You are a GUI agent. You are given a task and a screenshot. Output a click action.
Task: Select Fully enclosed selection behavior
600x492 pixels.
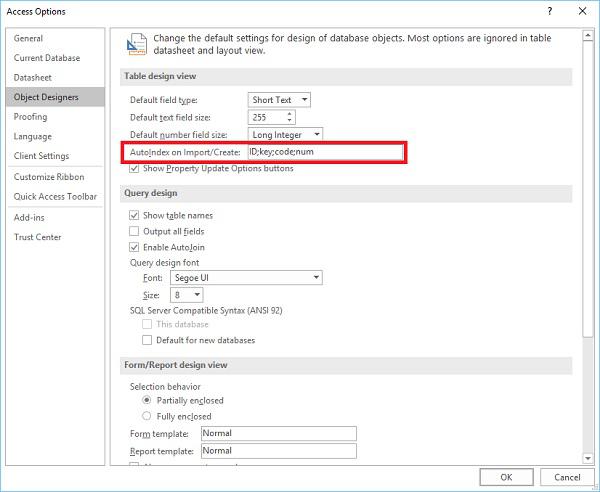(x=148, y=416)
